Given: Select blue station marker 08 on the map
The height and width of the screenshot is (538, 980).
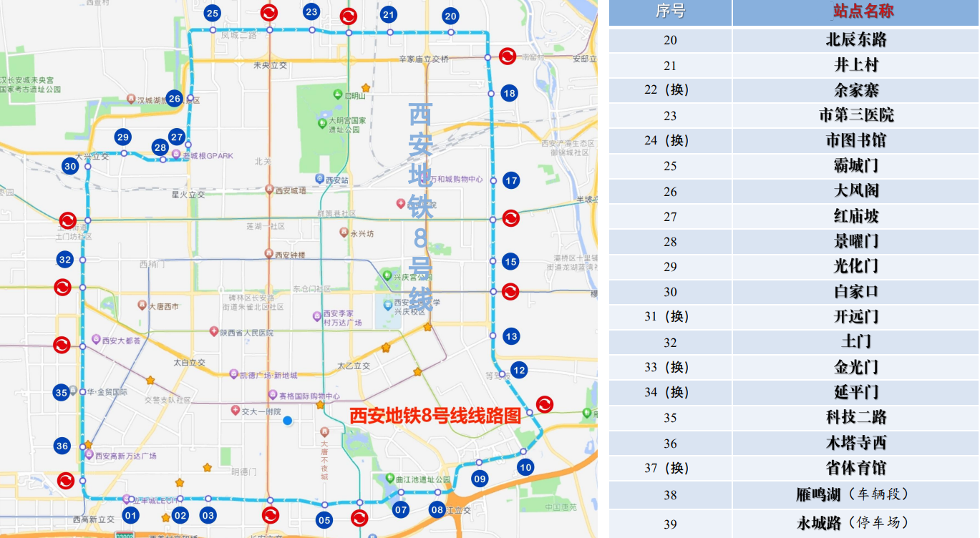Looking at the screenshot, I should click(437, 510).
